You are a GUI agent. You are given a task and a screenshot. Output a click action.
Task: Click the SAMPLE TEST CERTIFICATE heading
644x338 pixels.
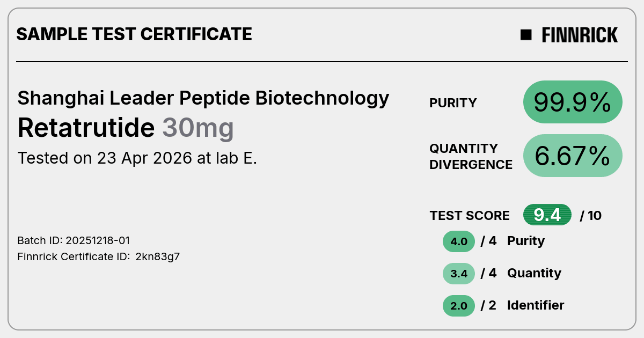click(134, 34)
